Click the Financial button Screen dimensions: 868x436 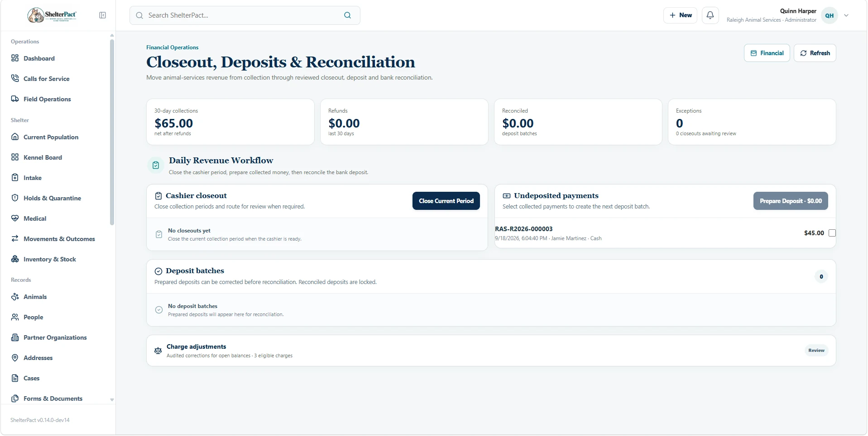point(767,53)
